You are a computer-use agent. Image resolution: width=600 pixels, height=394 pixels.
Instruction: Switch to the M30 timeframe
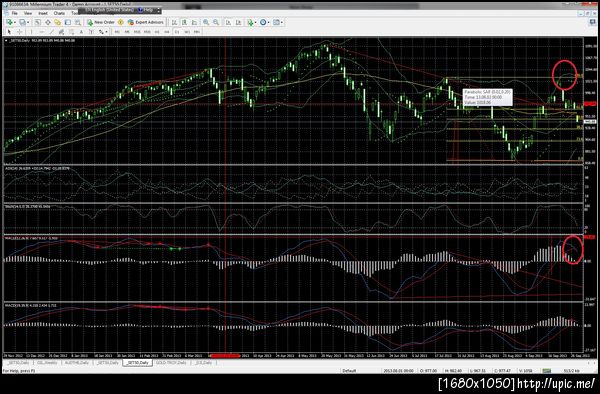[147, 32]
